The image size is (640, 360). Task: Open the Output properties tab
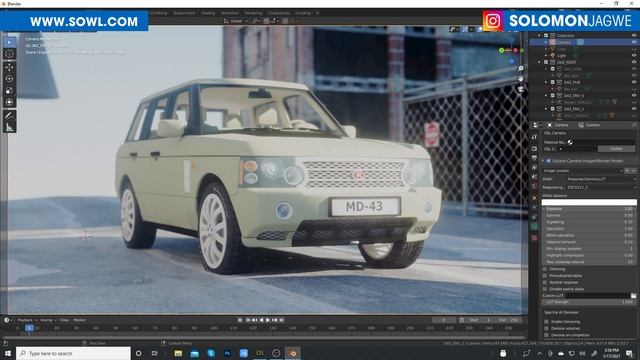[x=534, y=158]
